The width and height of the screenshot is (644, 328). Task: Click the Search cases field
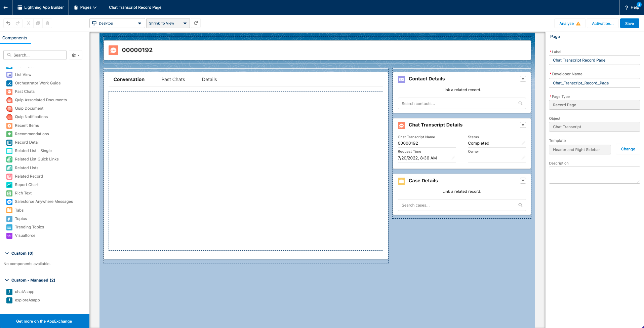(x=462, y=205)
